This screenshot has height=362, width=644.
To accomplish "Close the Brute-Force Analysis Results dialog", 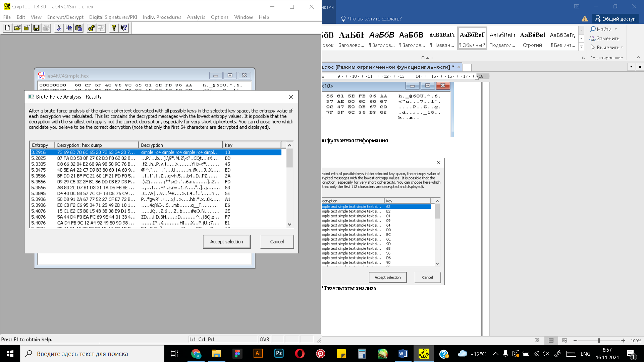I will [x=291, y=97].
